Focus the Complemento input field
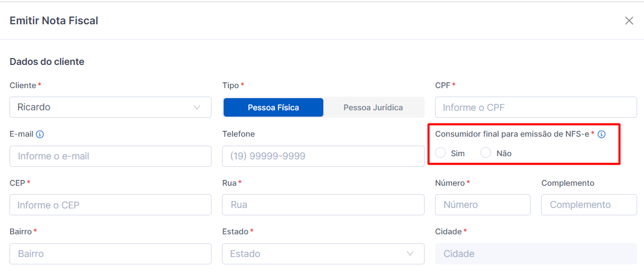Image resolution: width=644 pixels, height=276 pixels. 589,205
